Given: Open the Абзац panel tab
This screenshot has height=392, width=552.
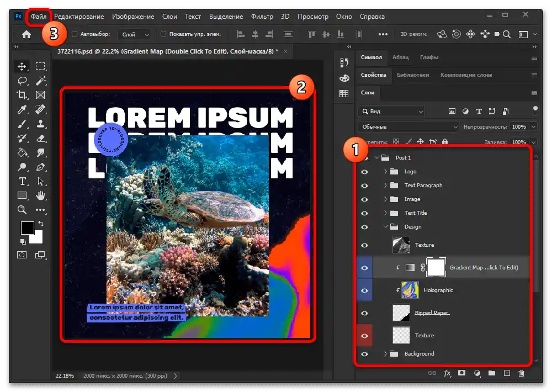Looking at the screenshot, I should click(400, 57).
